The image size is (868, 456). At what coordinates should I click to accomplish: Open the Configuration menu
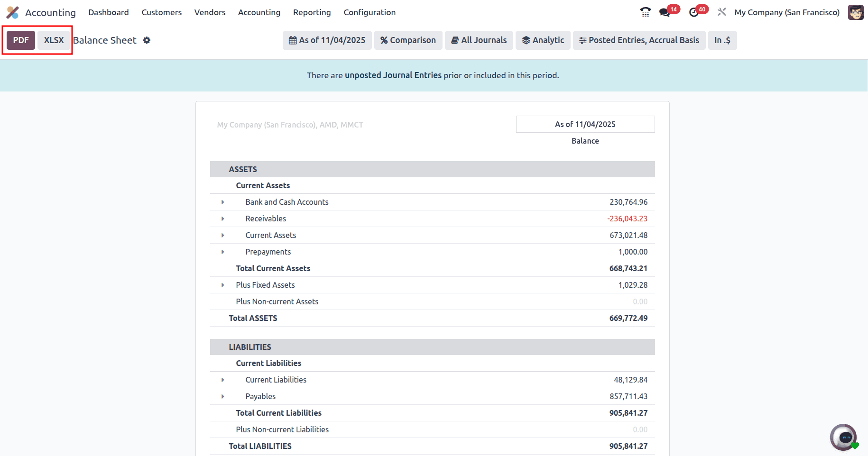point(369,12)
